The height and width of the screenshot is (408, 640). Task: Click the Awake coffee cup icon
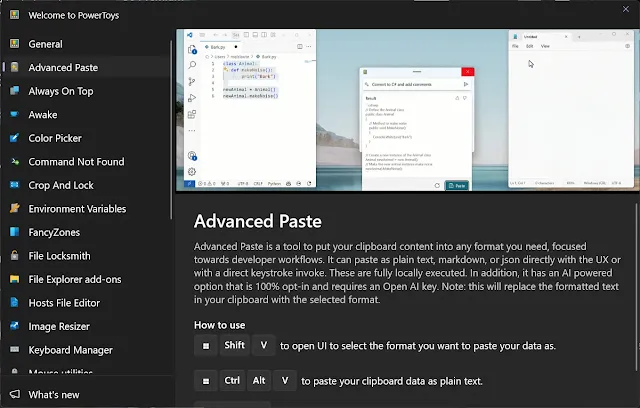(15, 114)
